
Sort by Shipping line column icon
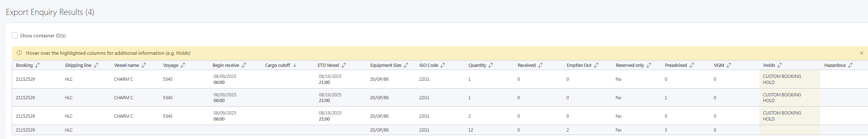click(96, 65)
